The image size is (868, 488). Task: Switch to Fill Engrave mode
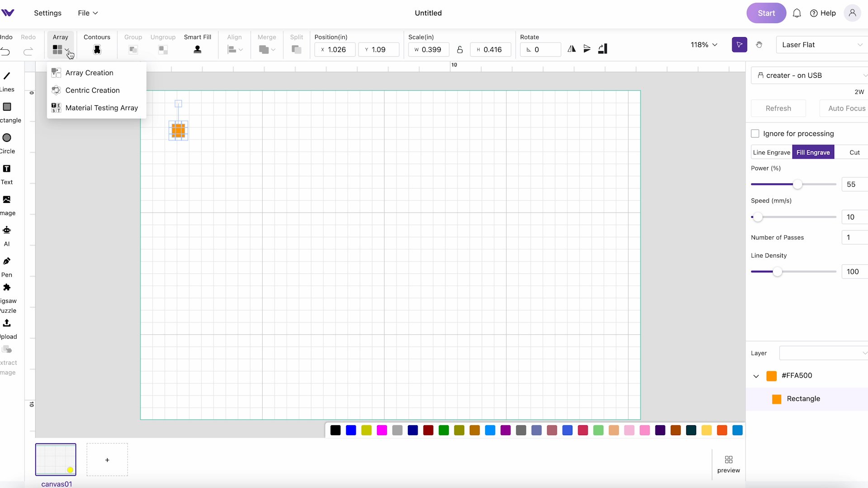(813, 153)
